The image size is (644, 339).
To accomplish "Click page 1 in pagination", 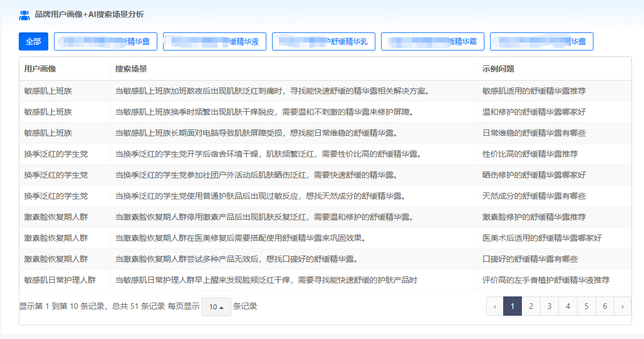I will [x=512, y=306].
